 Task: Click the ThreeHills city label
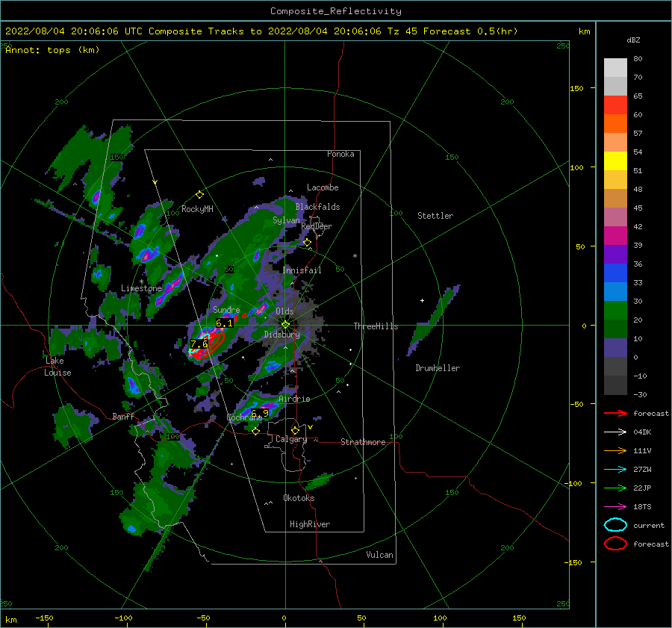click(376, 326)
